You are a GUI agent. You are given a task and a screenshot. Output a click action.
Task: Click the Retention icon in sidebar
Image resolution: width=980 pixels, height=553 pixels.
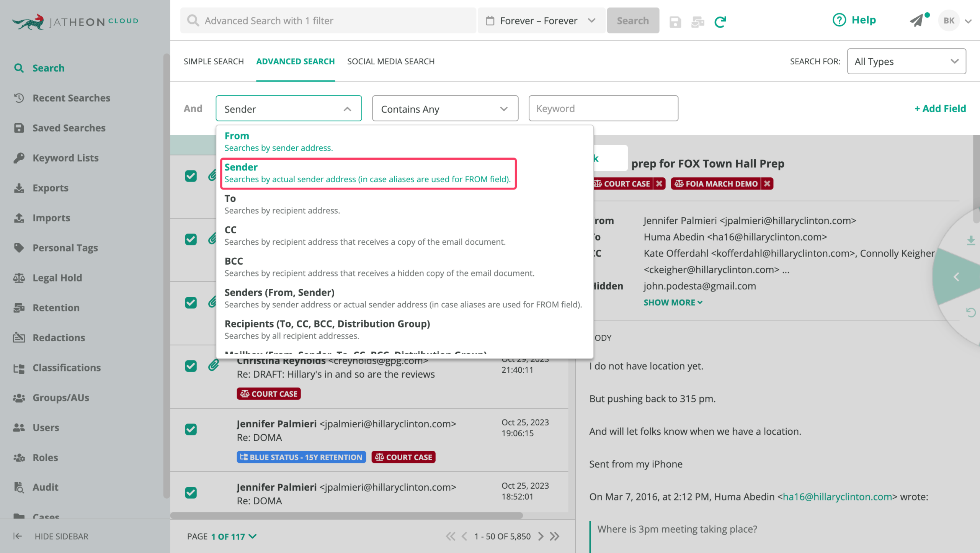tap(19, 308)
